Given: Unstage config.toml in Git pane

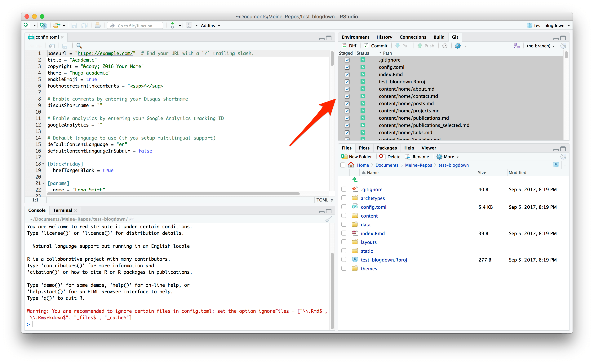Looking at the screenshot, I should tap(347, 67).
